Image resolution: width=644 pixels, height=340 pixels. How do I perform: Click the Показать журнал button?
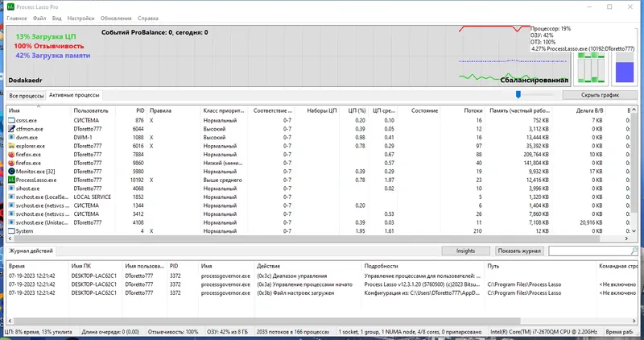tap(519, 251)
